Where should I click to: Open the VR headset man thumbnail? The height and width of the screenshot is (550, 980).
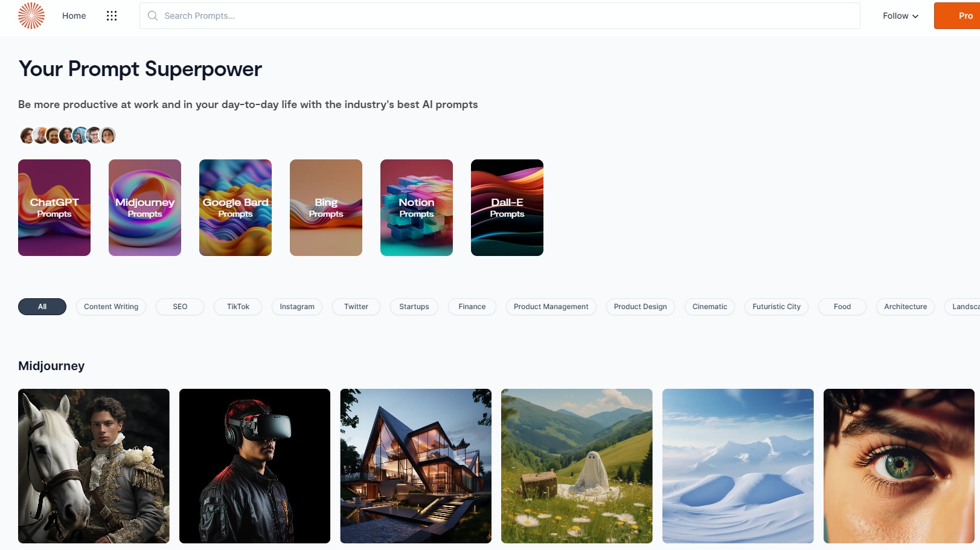coord(255,466)
